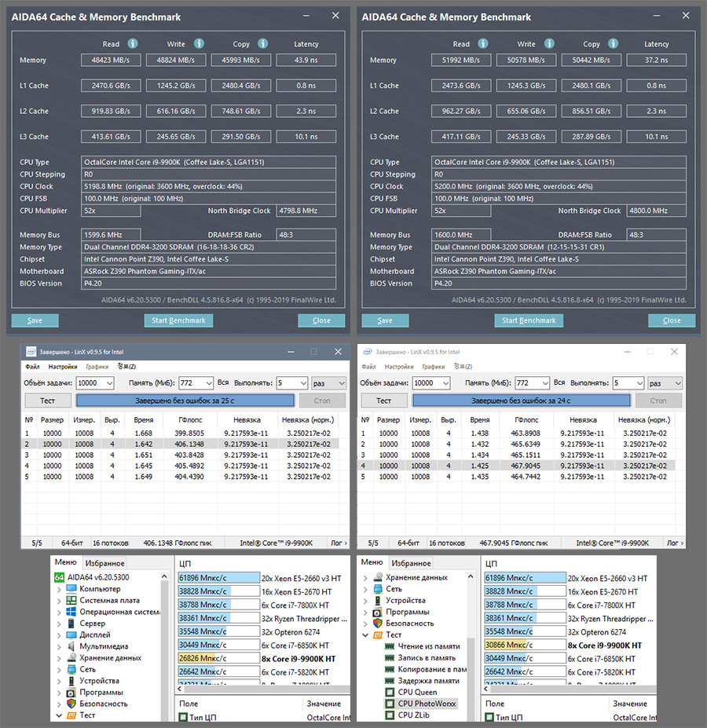Switch to Избранное tab in left AIDA64 panel
This screenshot has height=728, width=707.
tap(104, 563)
